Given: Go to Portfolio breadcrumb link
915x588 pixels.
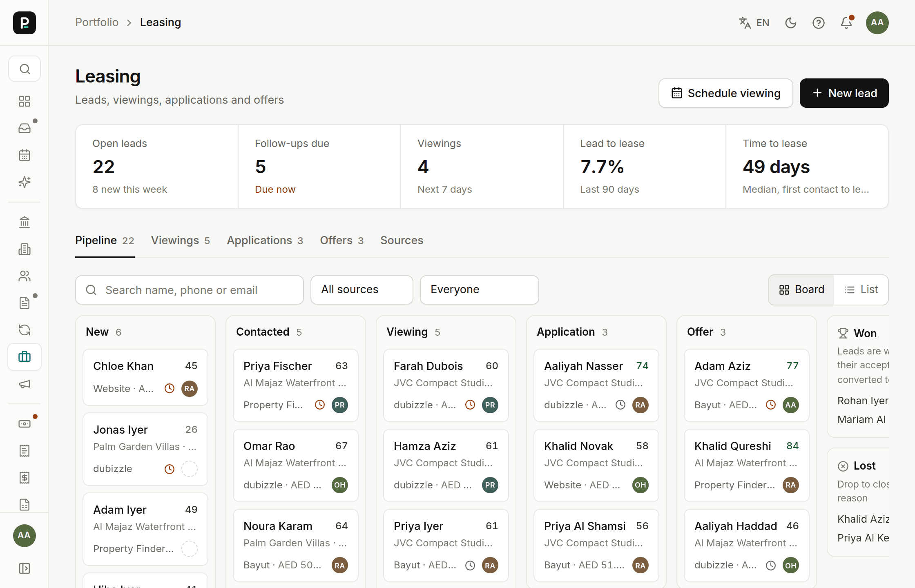Looking at the screenshot, I should pyautogui.click(x=97, y=22).
